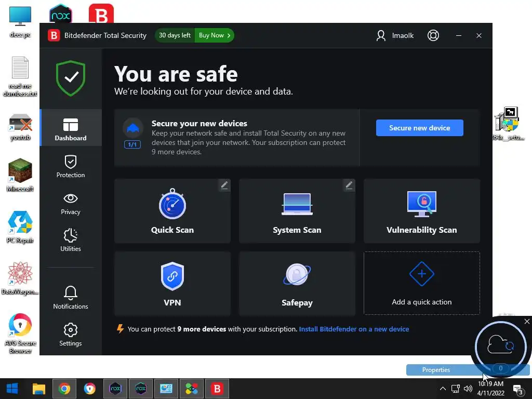Open the Dashboard sidebar section
Viewport: 532px width, 399px height.
[x=71, y=128]
